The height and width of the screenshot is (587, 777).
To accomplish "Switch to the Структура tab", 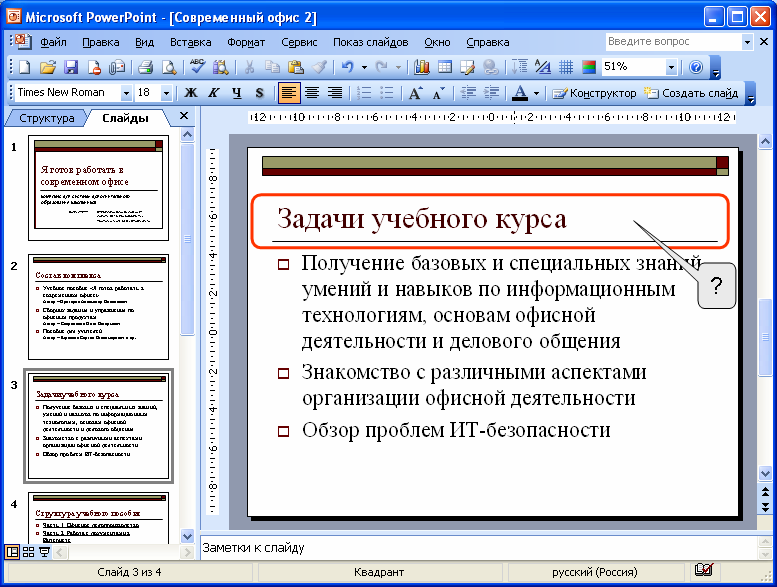I will (x=47, y=118).
